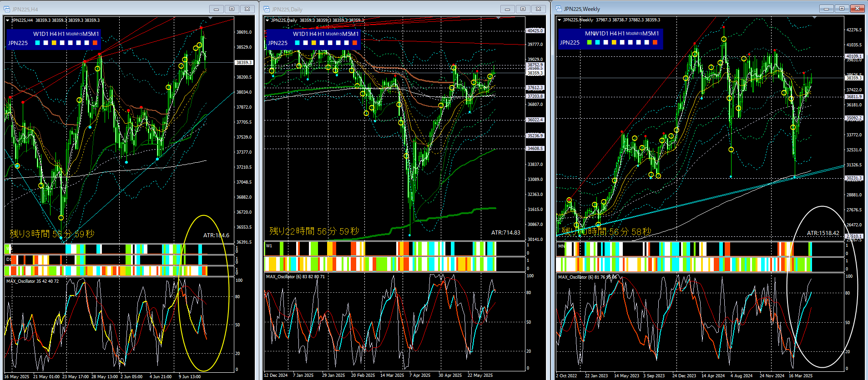Restore the JPN225,H4 chart window
Image resolution: width=868 pixels, height=380 pixels.
pyautogui.click(x=232, y=9)
